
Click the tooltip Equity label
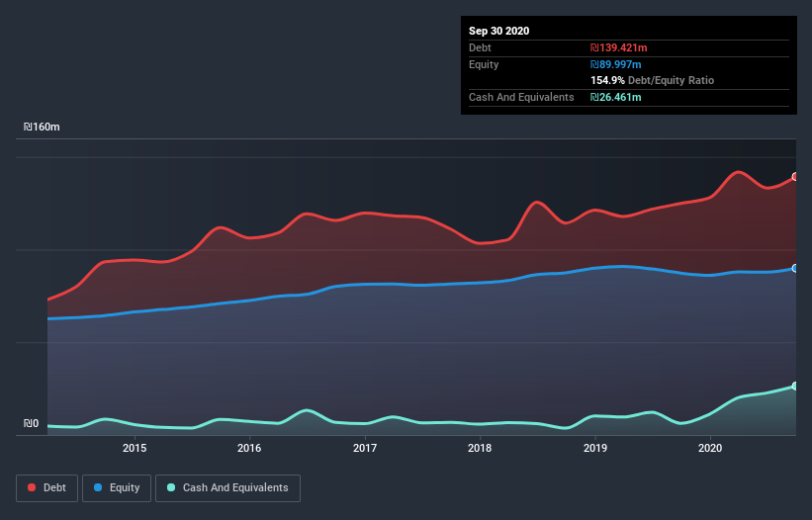tap(484, 64)
